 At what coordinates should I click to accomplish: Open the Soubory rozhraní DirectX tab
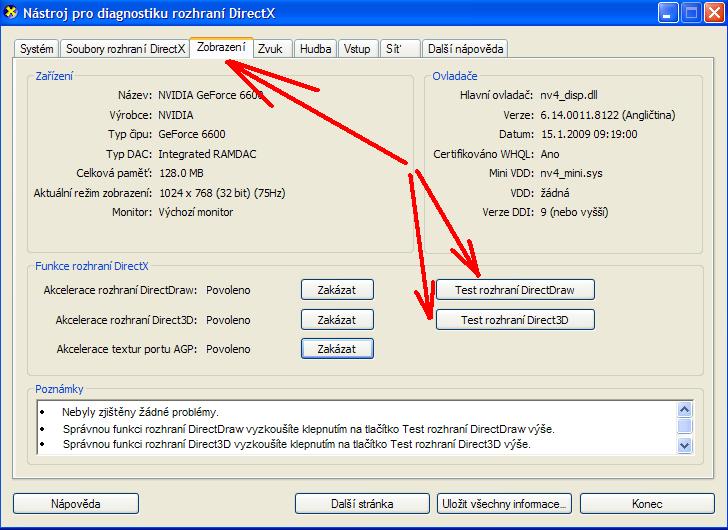pos(125,49)
